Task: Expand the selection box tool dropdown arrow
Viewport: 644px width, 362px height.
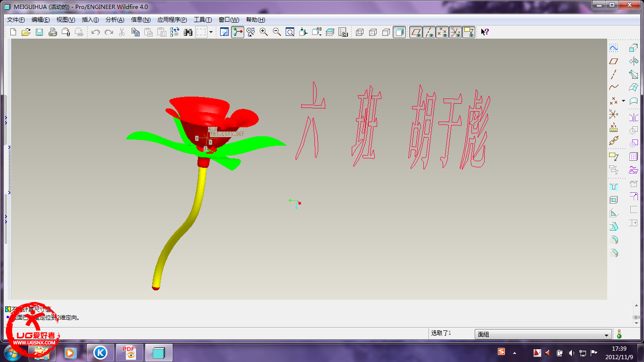Action: pyautogui.click(x=211, y=32)
